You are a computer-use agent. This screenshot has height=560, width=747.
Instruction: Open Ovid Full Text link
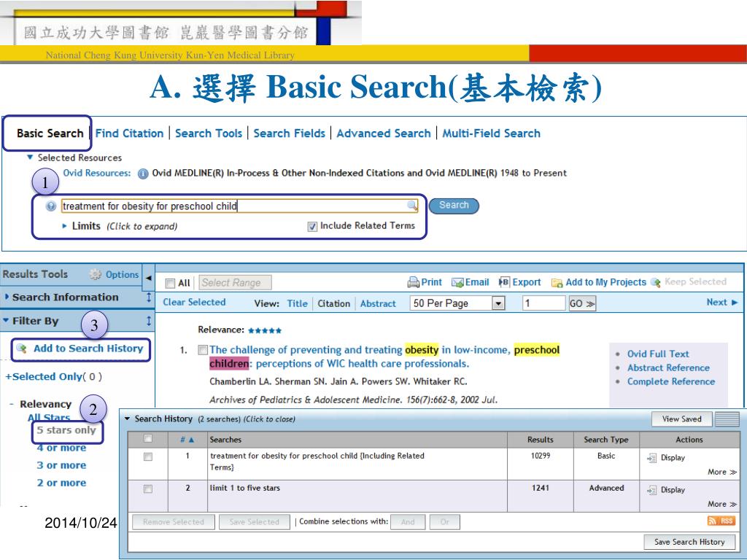coord(658,354)
